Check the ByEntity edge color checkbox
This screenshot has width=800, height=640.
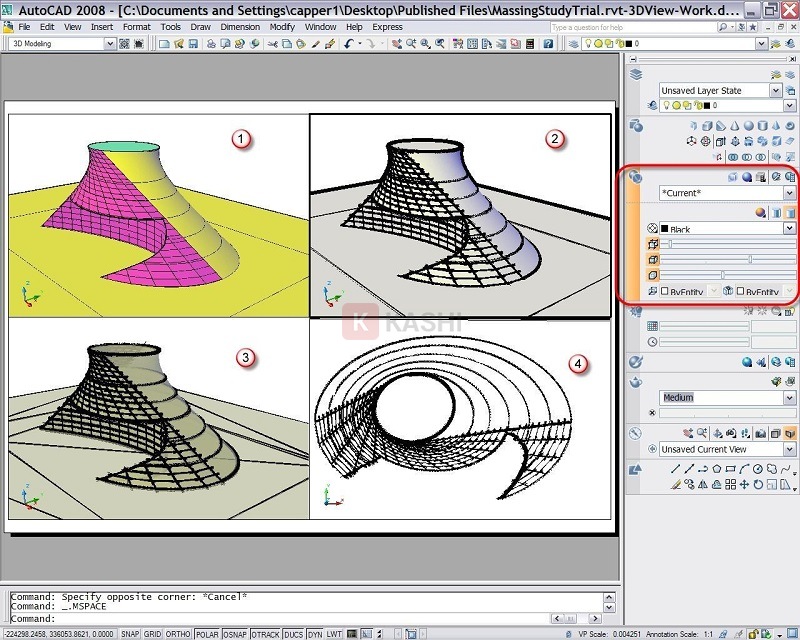coord(665,290)
